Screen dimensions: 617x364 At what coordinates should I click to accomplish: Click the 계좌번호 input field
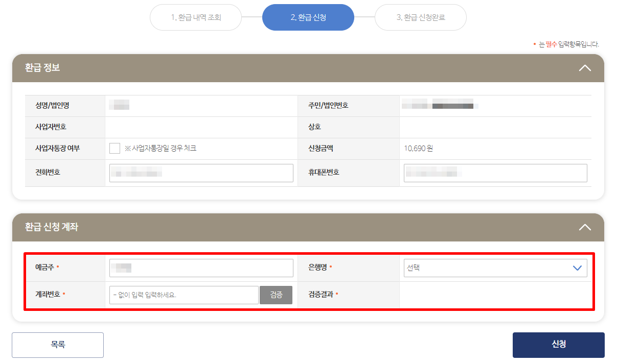[x=184, y=295]
